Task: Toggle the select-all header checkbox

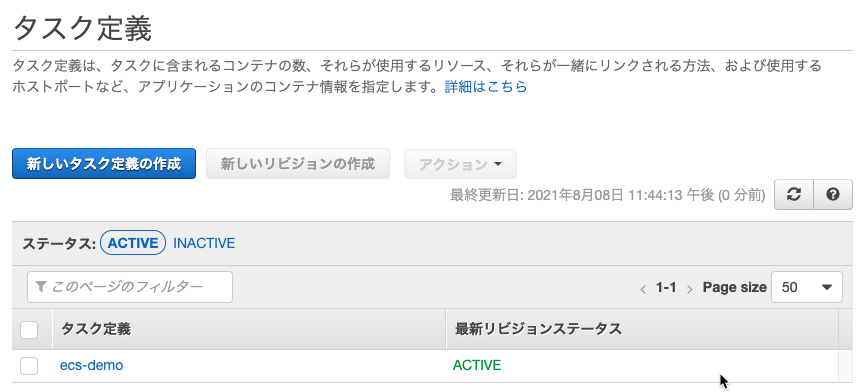Action: pyautogui.click(x=29, y=330)
